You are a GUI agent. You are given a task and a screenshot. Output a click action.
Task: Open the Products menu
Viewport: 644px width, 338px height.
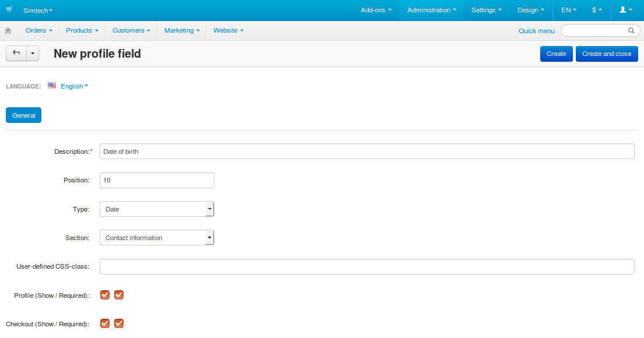82,30
